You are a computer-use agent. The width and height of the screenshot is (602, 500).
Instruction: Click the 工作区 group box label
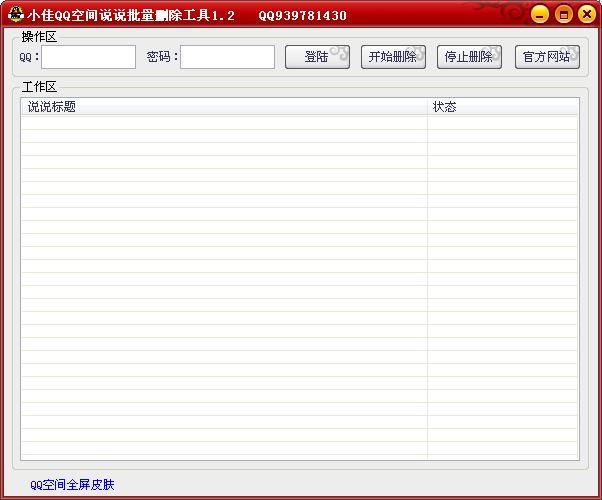pos(39,87)
